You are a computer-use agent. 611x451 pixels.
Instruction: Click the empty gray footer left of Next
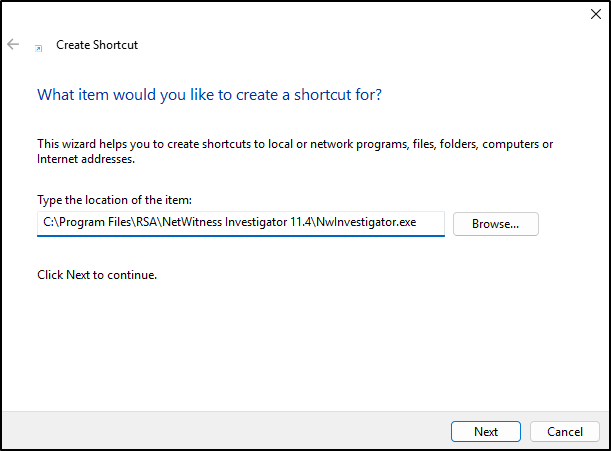click(226, 431)
